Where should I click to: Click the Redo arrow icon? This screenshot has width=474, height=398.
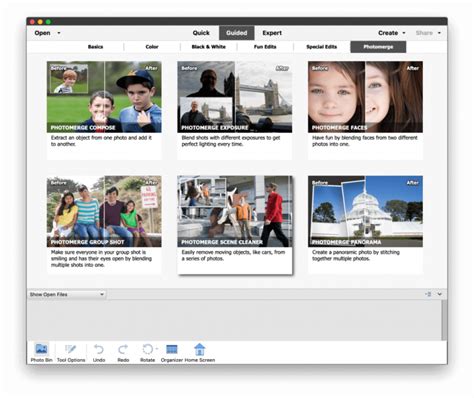123,349
